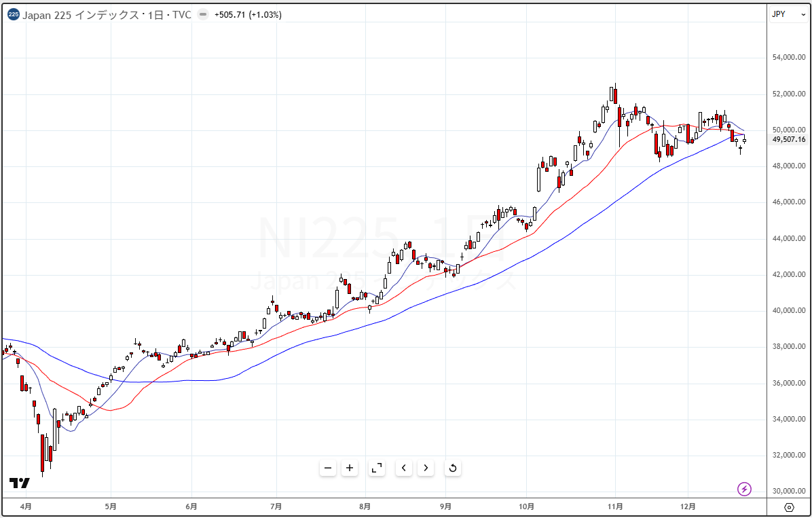Maximize the chart using the expand icon
812x518 pixels.
(376, 468)
